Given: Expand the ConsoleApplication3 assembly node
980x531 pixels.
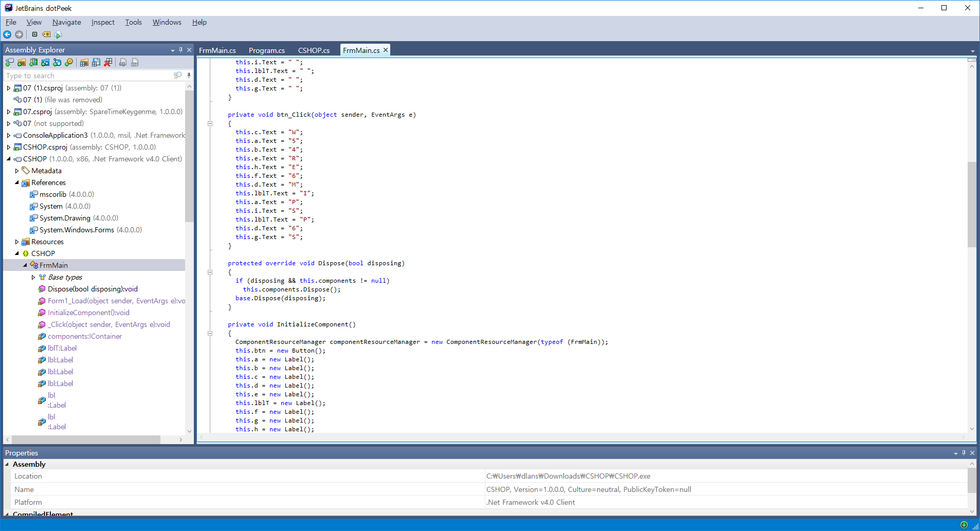Looking at the screenshot, I should pyautogui.click(x=8, y=135).
